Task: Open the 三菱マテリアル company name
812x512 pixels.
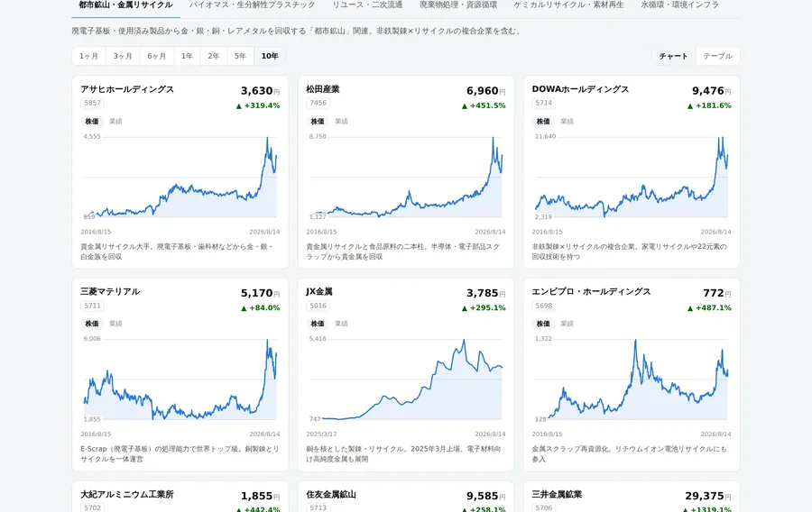Action: click(x=110, y=291)
